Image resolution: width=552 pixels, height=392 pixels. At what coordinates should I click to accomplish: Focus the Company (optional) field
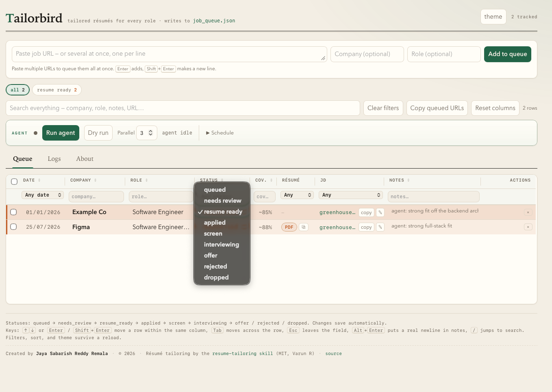(x=367, y=54)
